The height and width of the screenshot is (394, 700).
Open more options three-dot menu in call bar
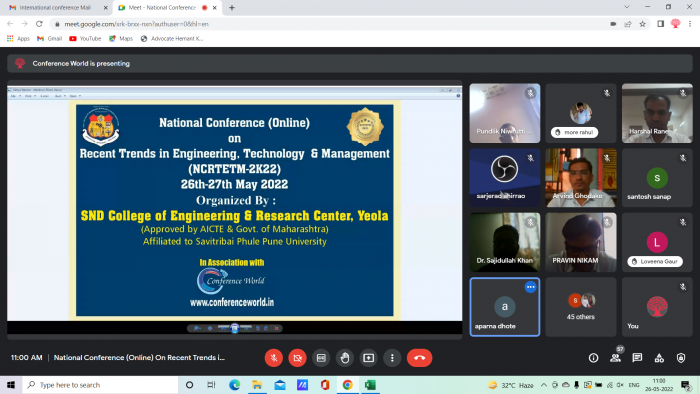[x=392, y=358]
